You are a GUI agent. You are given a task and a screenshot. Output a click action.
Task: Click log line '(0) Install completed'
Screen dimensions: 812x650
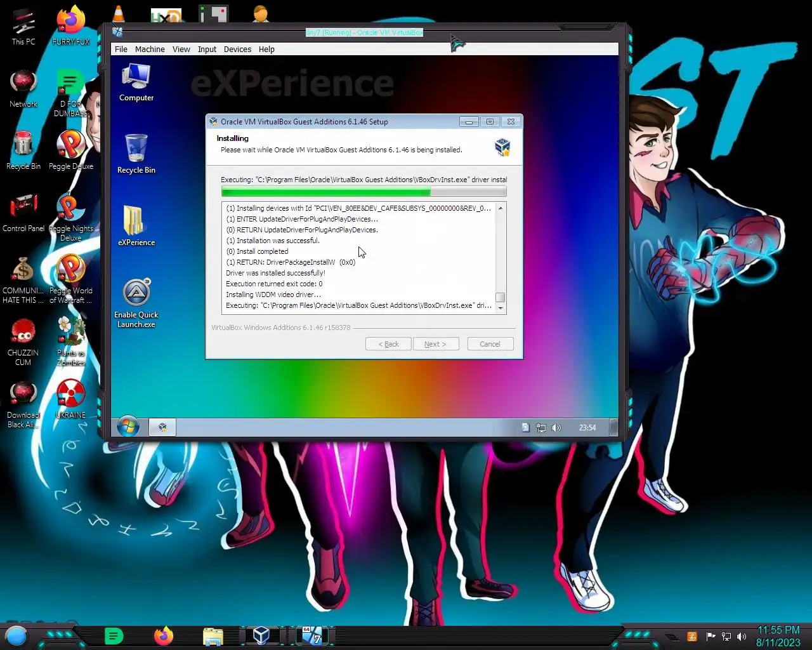[x=257, y=251]
